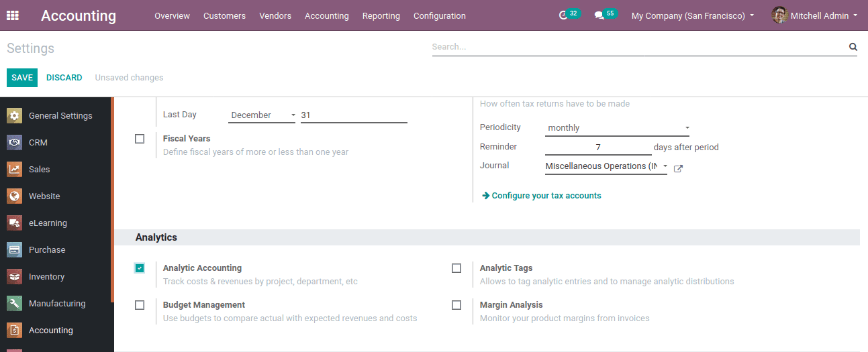Click the Discard button
868x352 pixels.
[64, 78]
